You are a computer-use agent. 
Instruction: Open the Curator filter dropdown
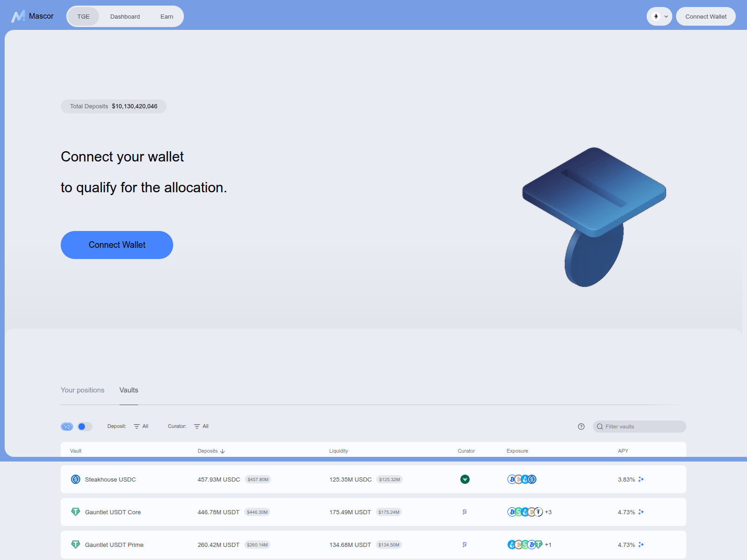201,426
